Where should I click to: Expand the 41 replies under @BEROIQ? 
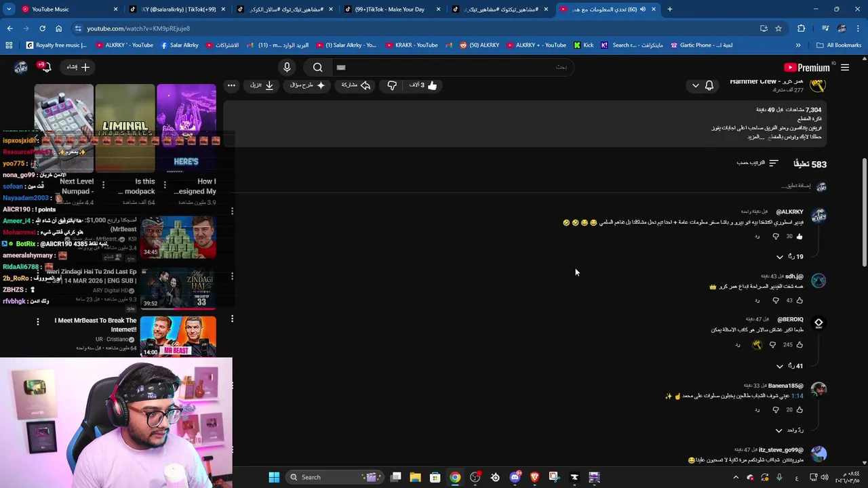pyautogui.click(x=790, y=366)
